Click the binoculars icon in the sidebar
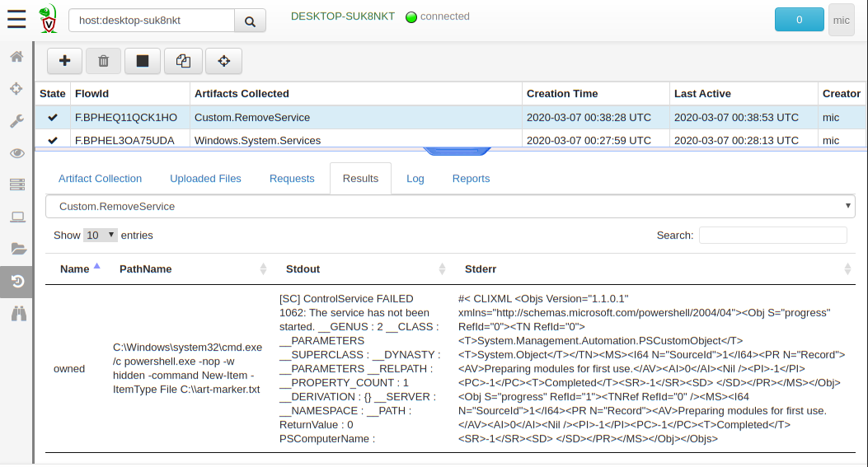The image size is (868, 467). click(16, 313)
